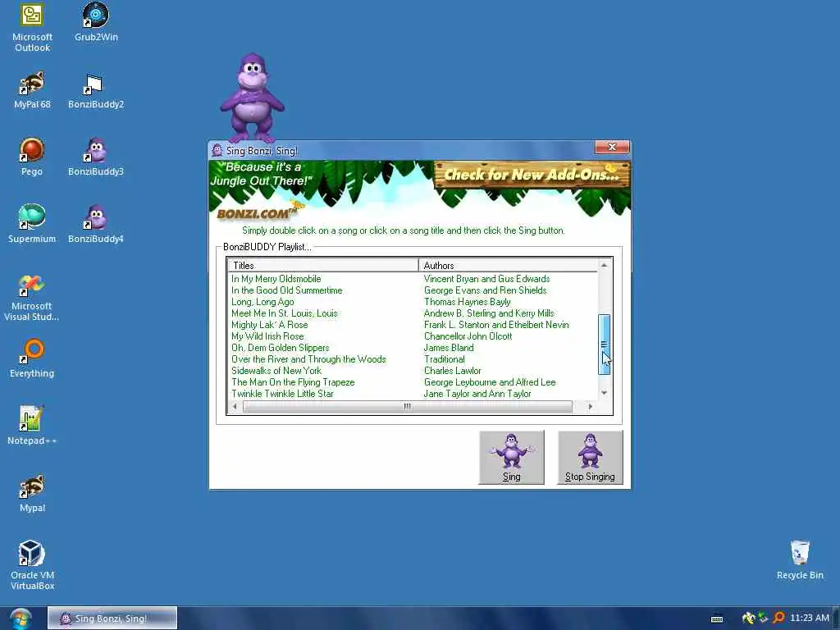Image resolution: width=840 pixels, height=630 pixels.
Task: Click the Sing Bonzi, Sing! taskbar button
Action: (x=112, y=619)
